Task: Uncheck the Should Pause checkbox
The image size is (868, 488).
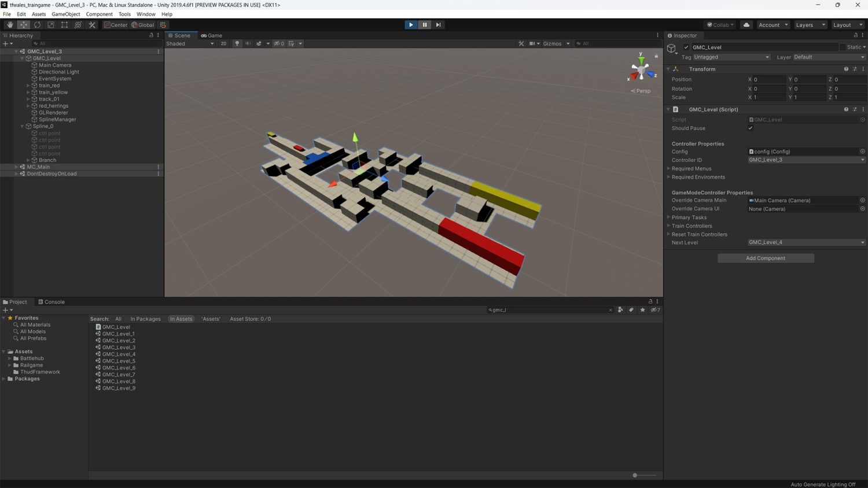Action: pyautogui.click(x=751, y=128)
